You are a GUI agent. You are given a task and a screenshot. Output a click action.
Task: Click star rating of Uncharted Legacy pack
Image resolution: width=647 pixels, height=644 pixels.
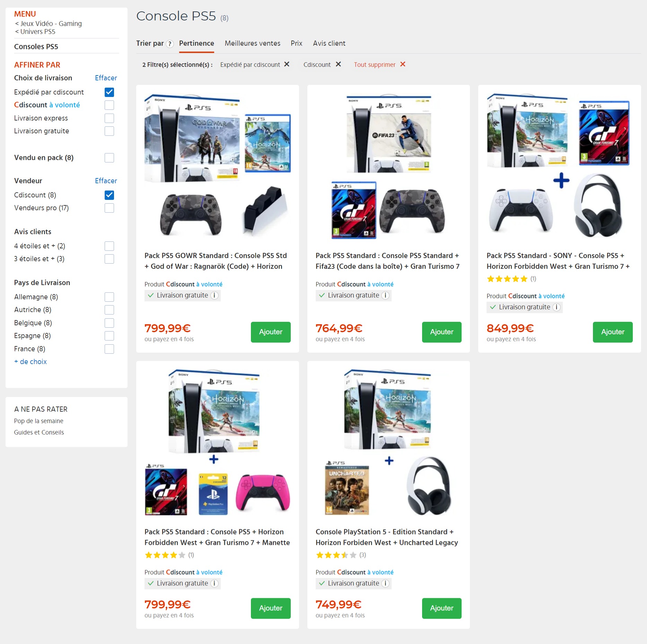tap(336, 555)
